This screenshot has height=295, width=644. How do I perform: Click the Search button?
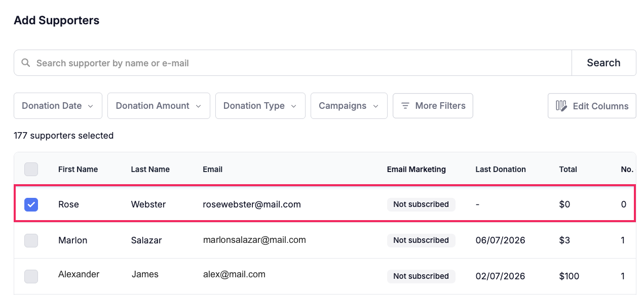pyautogui.click(x=603, y=63)
